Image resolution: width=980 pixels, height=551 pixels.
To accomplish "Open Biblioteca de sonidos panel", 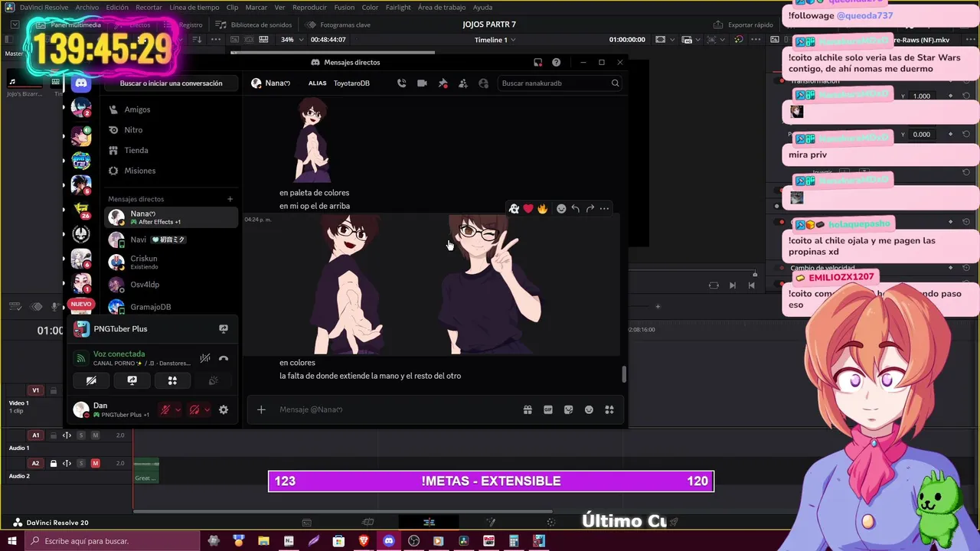I will (x=254, y=24).
